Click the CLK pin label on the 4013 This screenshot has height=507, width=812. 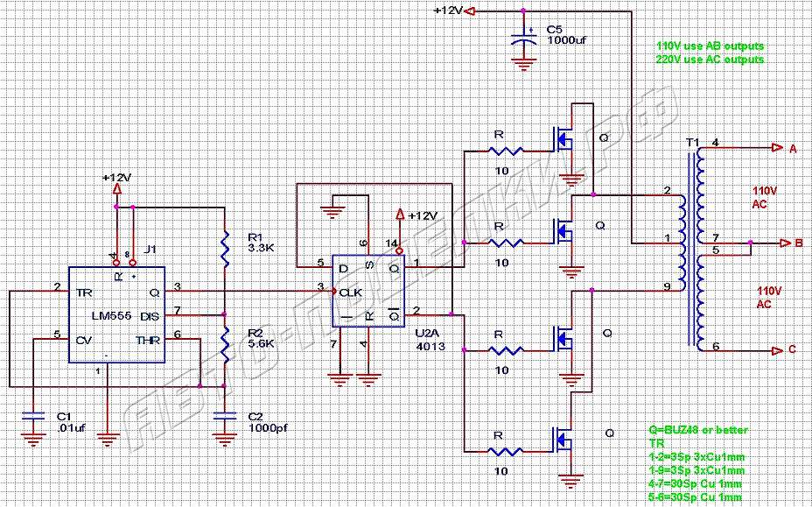350,292
